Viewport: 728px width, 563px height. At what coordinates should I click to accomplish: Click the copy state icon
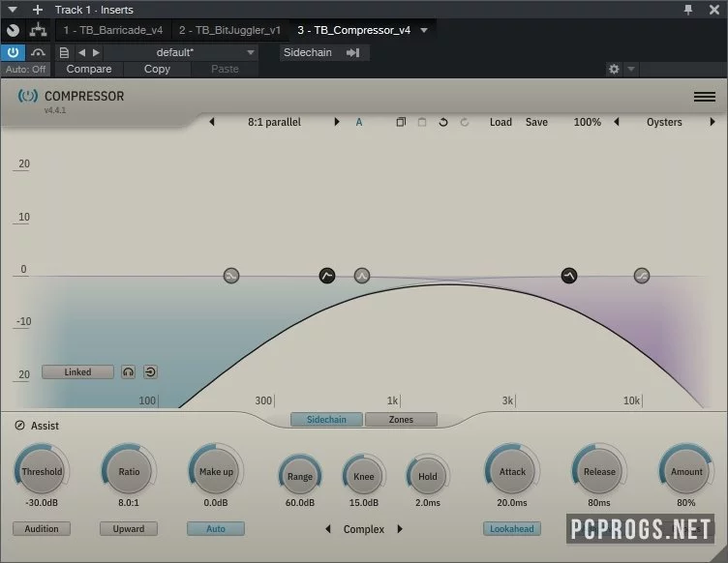tap(401, 122)
